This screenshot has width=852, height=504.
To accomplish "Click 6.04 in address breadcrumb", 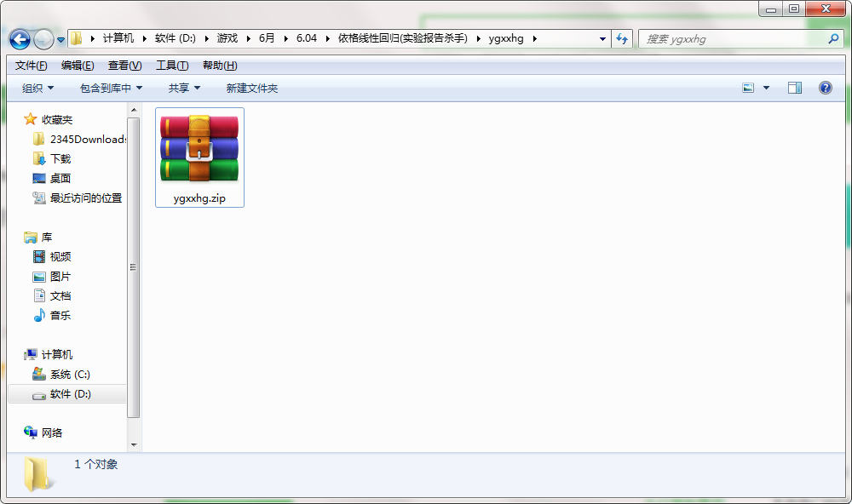I will (307, 38).
